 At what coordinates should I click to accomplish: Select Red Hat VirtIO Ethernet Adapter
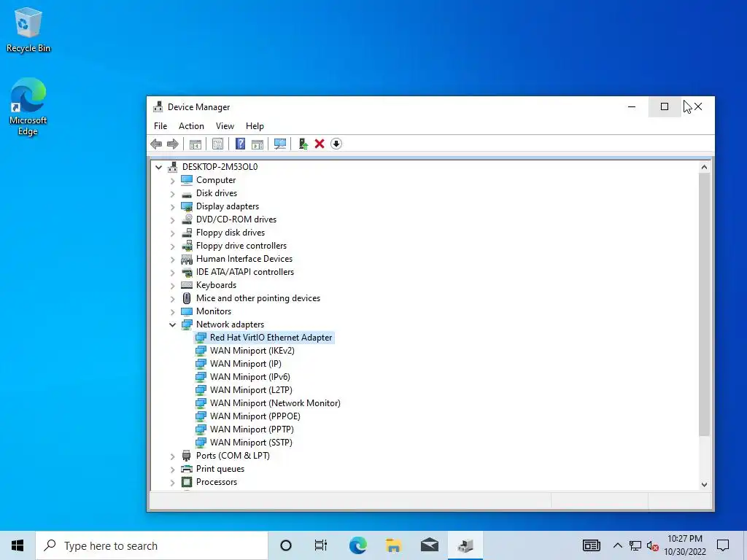tap(271, 337)
